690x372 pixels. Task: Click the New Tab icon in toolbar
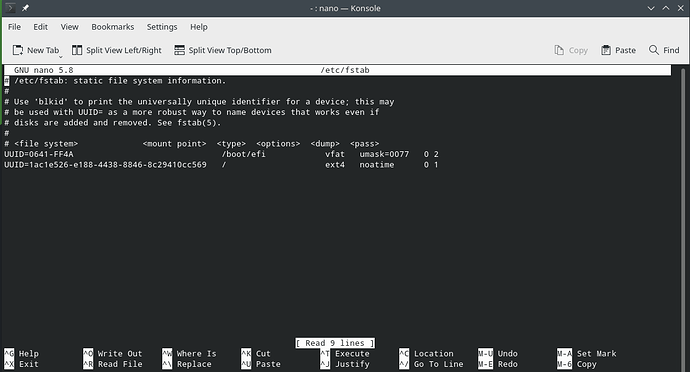(x=18, y=50)
